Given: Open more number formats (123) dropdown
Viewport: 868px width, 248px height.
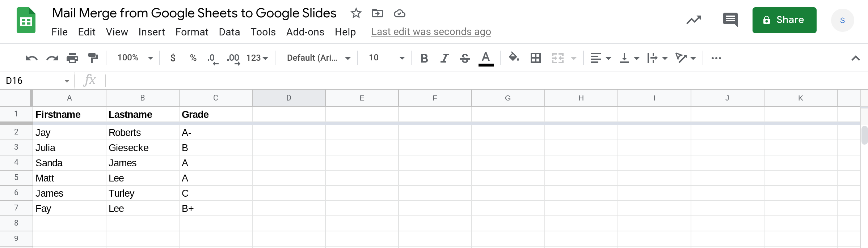Looking at the screenshot, I should [x=257, y=58].
